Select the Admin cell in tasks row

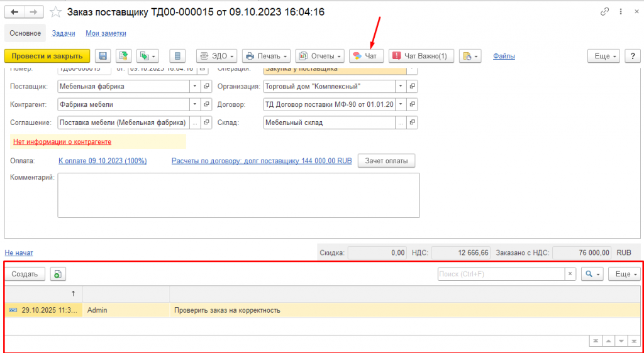[x=126, y=310]
